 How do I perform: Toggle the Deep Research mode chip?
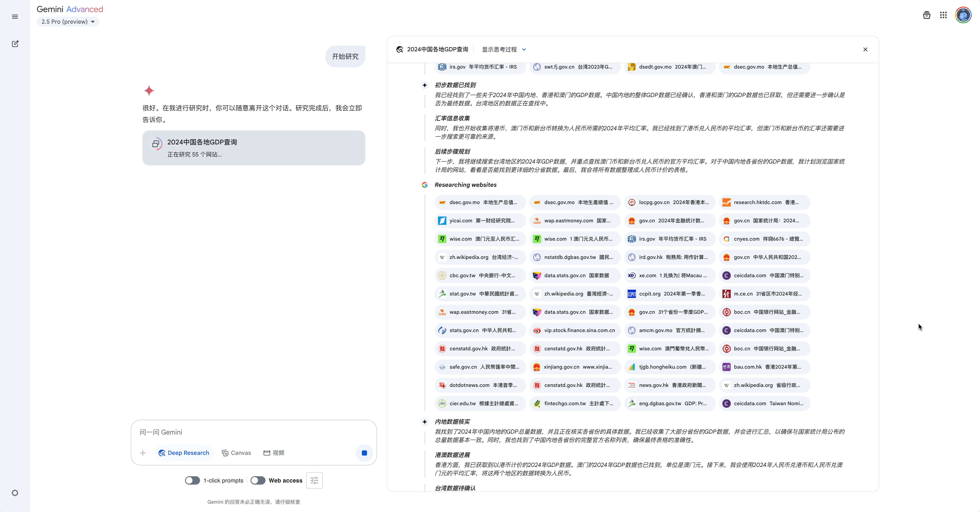(x=184, y=453)
